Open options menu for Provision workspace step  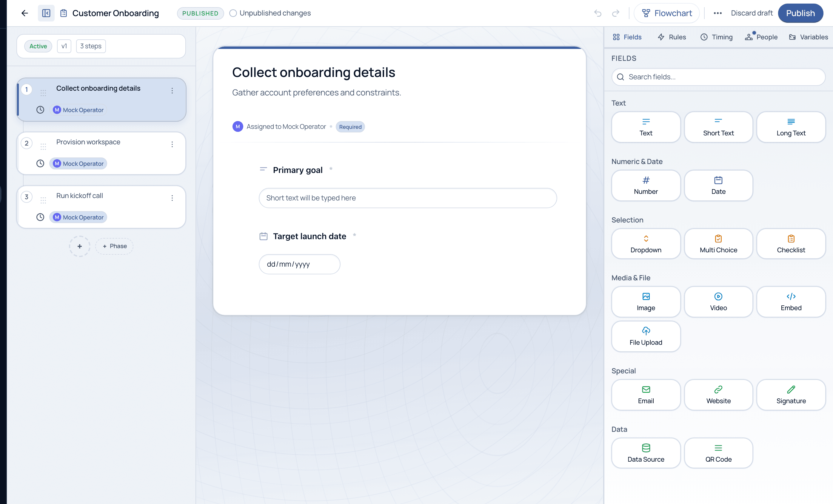pos(172,144)
